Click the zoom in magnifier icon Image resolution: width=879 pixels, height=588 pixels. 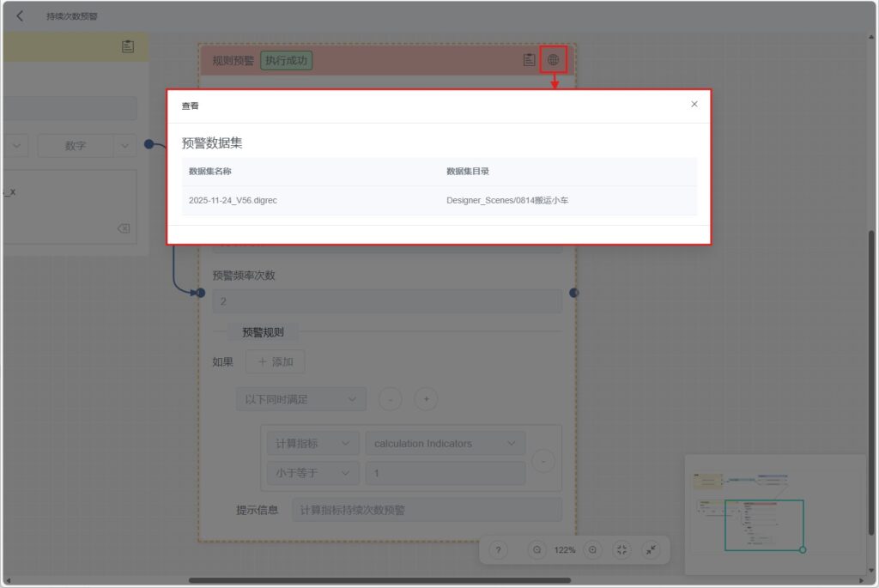coord(593,549)
